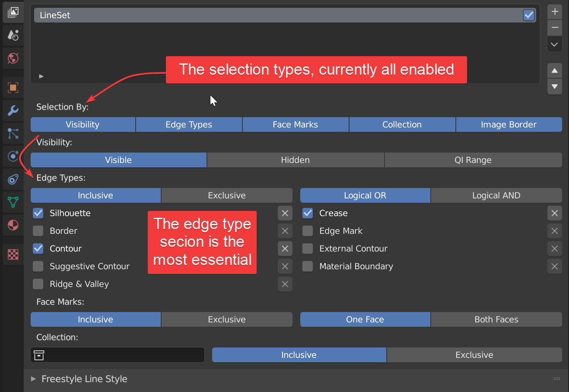Open Texture Properties via the checkered icon
Screen dimensions: 569x392
[13, 255]
